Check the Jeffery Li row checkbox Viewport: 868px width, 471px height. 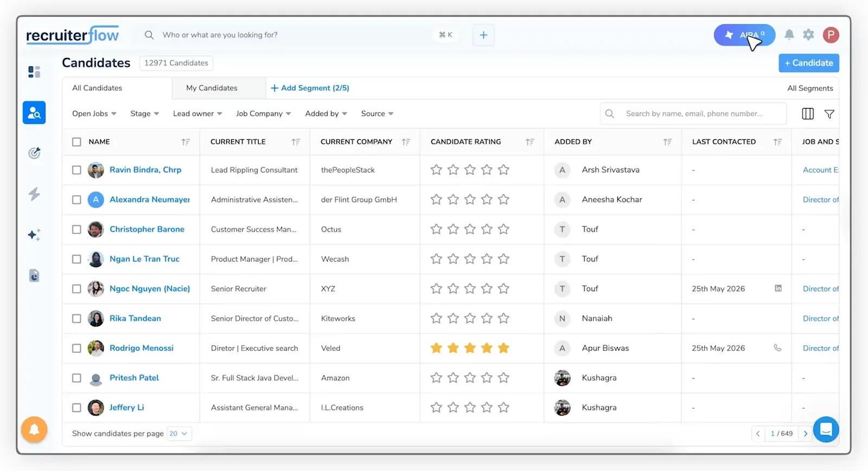[76, 408]
